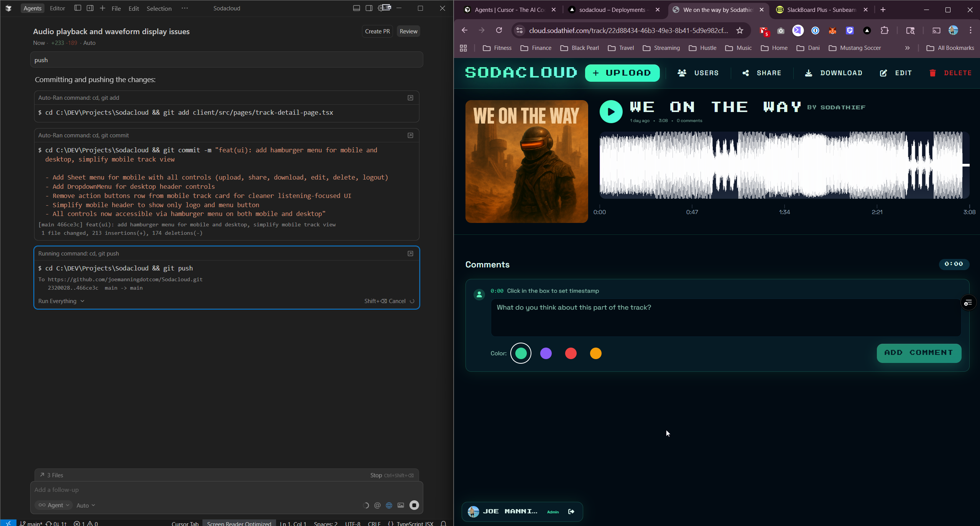The height and width of the screenshot is (526, 980).
Task: Click into the comment text box
Action: [x=725, y=318]
